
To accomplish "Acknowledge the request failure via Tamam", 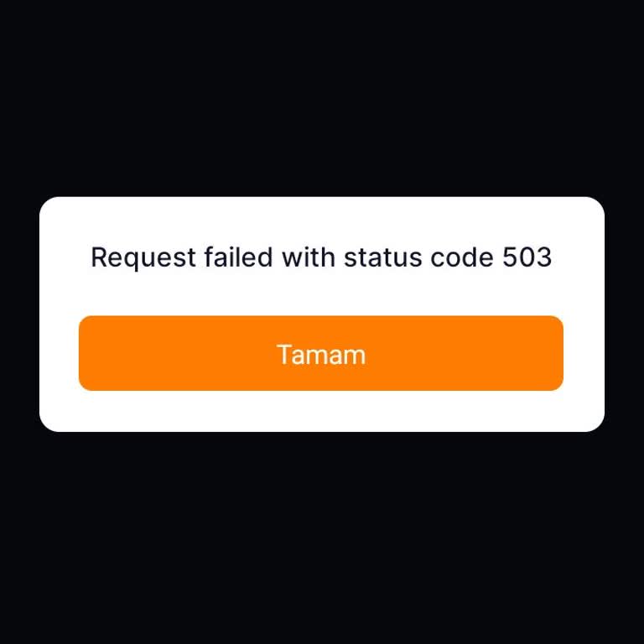I will click(x=321, y=353).
